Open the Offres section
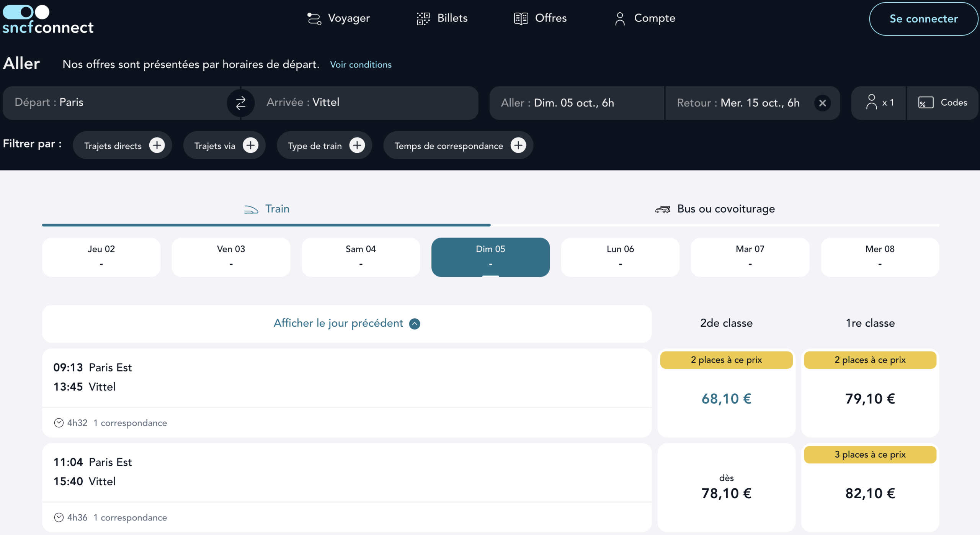 click(x=540, y=18)
